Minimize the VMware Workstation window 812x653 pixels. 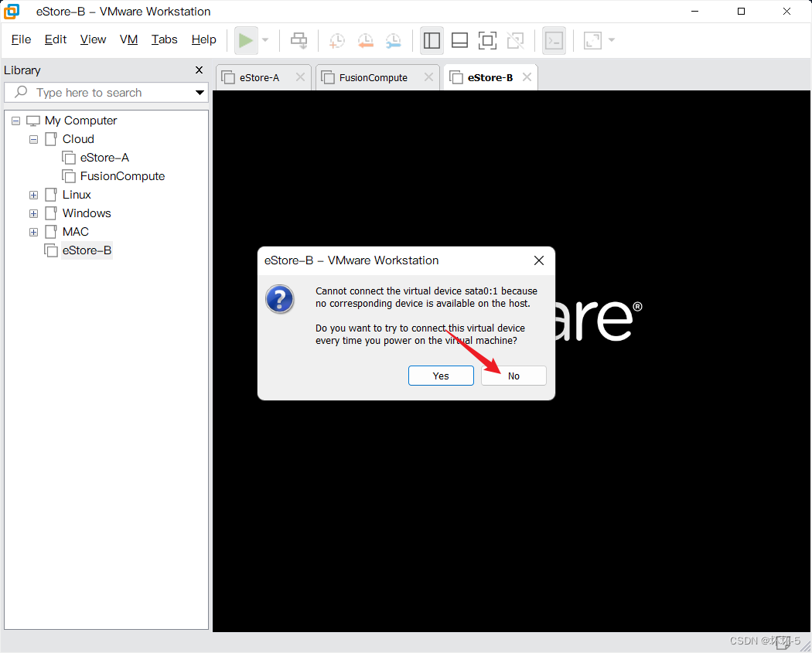point(695,12)
